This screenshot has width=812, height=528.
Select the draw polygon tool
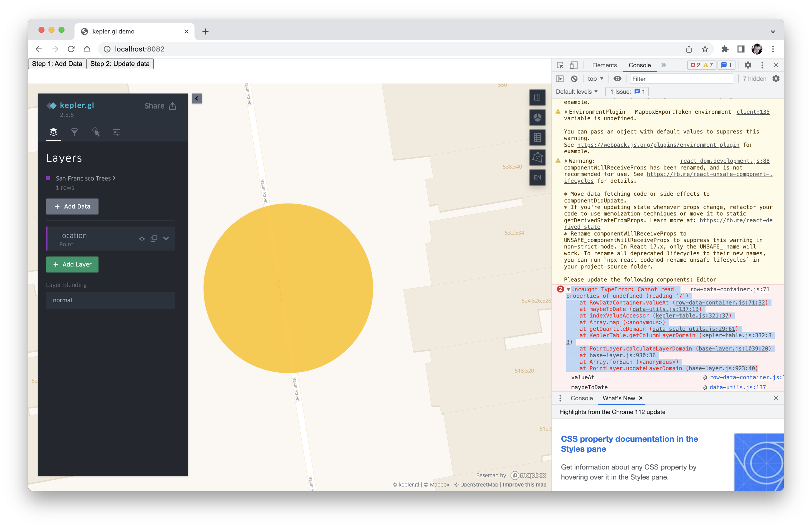pyautogui.click(x=537, y=157)
